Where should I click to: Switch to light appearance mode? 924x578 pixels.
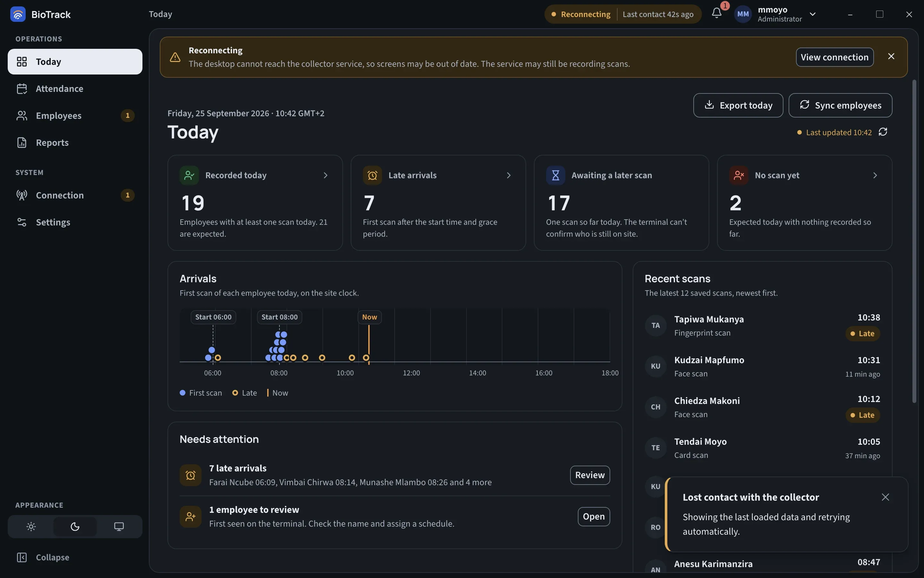pos(31,527)
